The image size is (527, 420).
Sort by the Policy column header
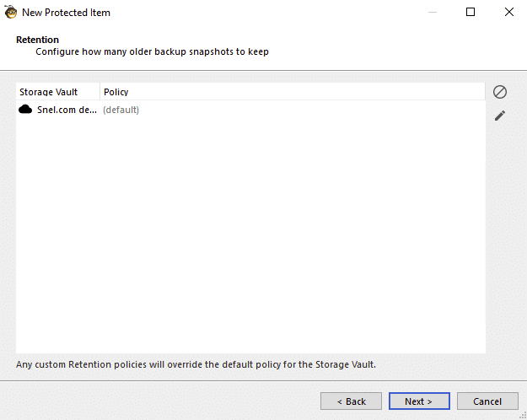[293, 92]
